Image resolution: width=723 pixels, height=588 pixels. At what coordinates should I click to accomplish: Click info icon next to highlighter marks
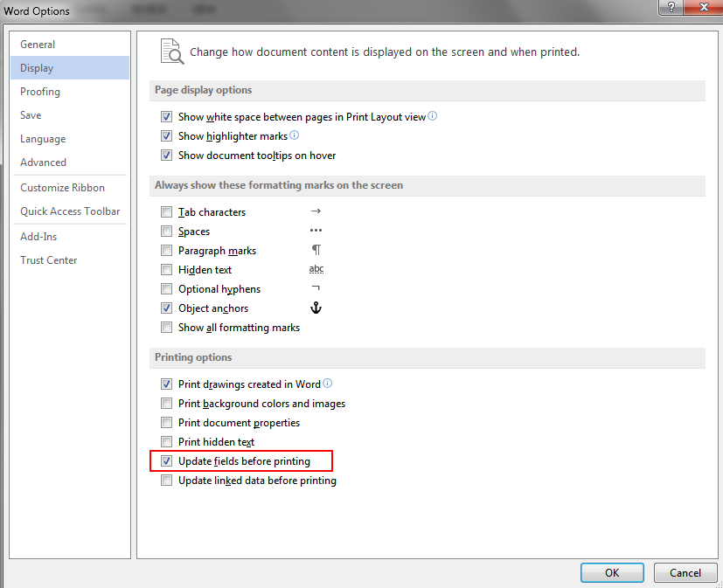(294, 135)
